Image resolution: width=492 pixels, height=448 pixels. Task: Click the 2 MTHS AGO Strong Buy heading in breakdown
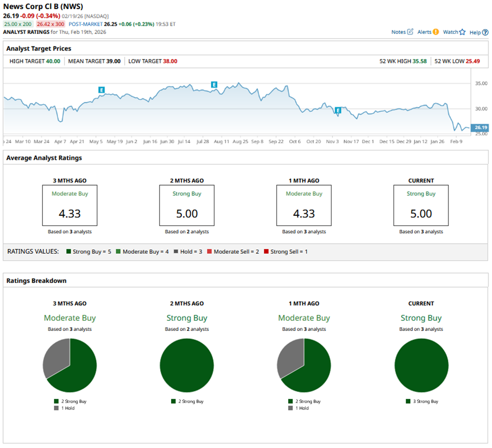click(x=187, y=318)
